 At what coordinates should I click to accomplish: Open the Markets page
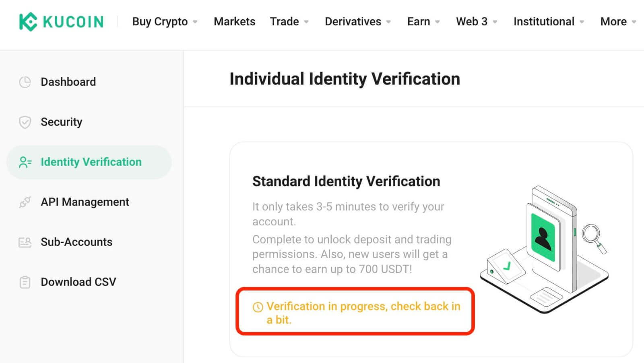(x=234, y=22)
